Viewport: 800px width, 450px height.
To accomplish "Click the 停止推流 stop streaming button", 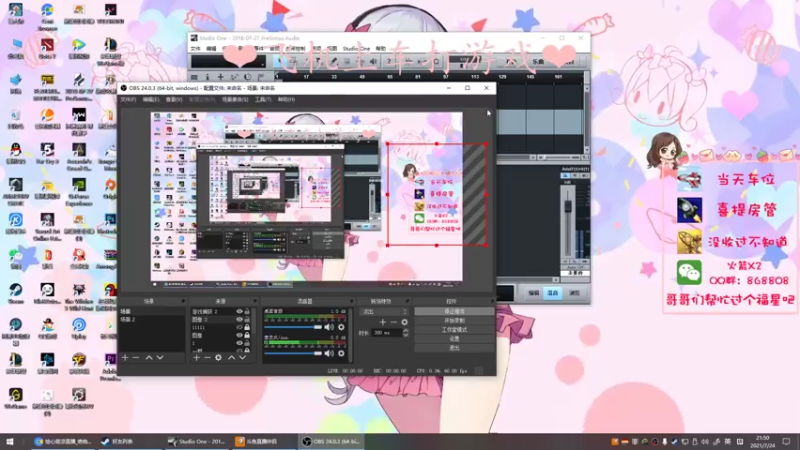I will pos(454,311).
